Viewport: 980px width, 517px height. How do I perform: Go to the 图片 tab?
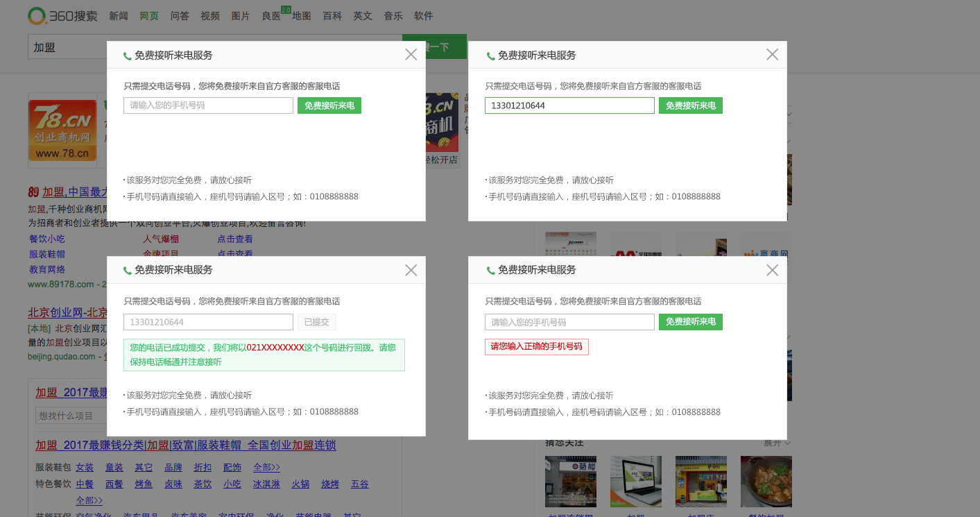(241, 16)
